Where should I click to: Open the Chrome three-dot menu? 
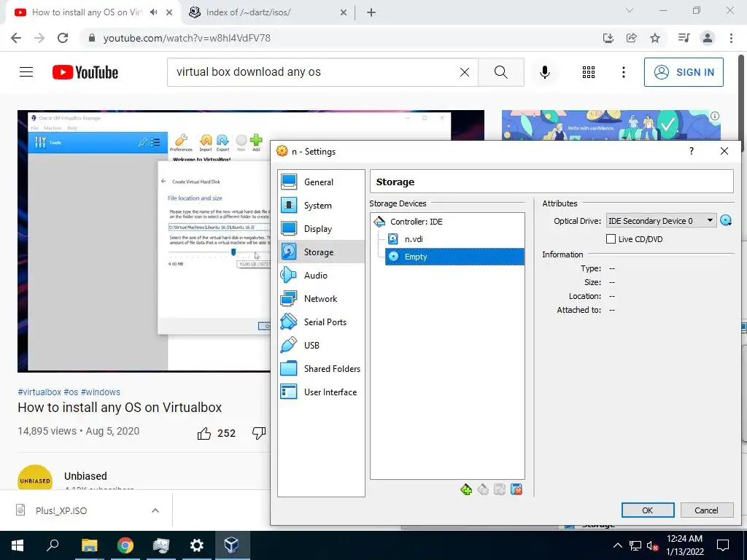point(731,38)
